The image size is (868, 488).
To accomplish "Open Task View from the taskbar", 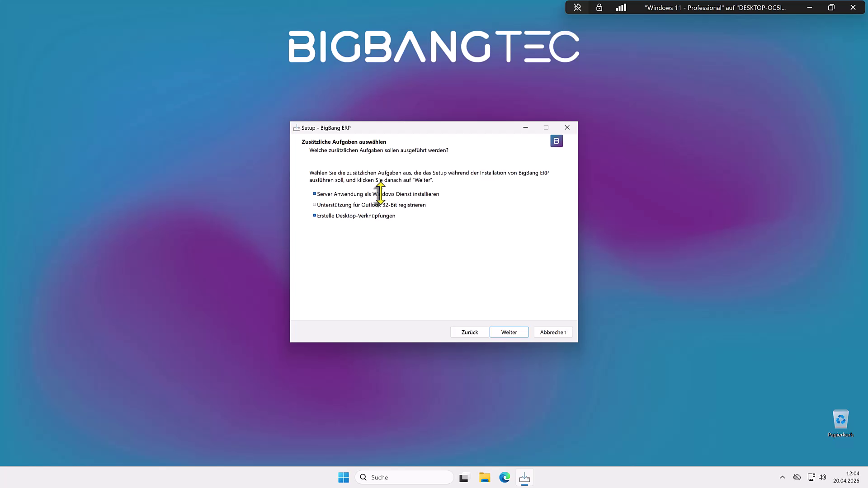I will (x=464, y=477).
